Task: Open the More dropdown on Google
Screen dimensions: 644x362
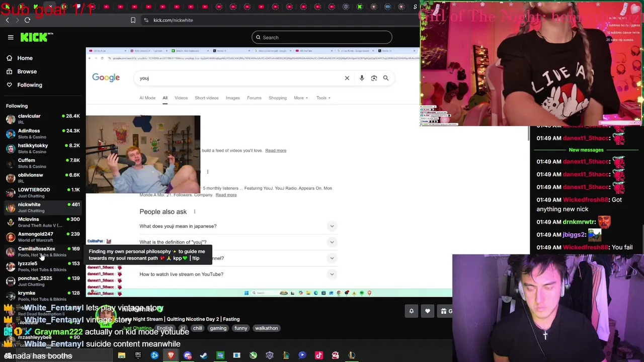Action: [x=300, y=98]
